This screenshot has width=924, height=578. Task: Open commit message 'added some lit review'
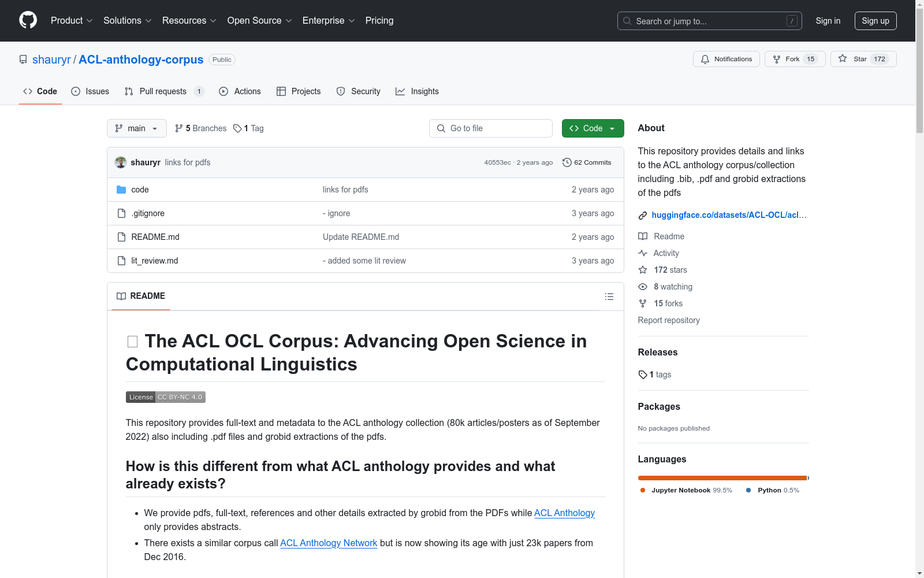(364, 261)
